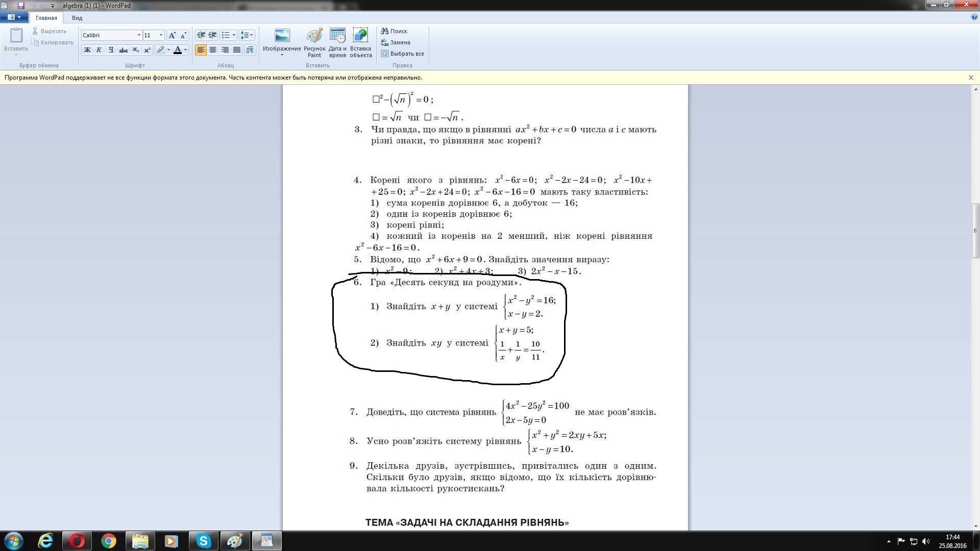
Task: Insert a Paint drawing (Рисунок Paint)
Action: pos(314,42)
